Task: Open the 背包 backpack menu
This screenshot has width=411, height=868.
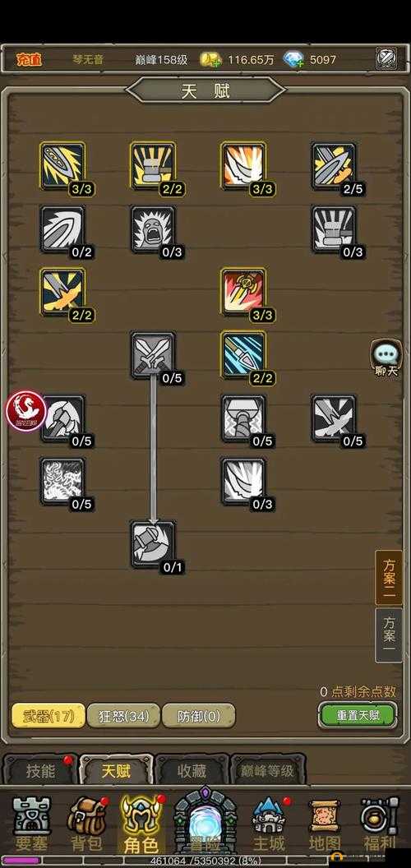Action: [87, 823]
